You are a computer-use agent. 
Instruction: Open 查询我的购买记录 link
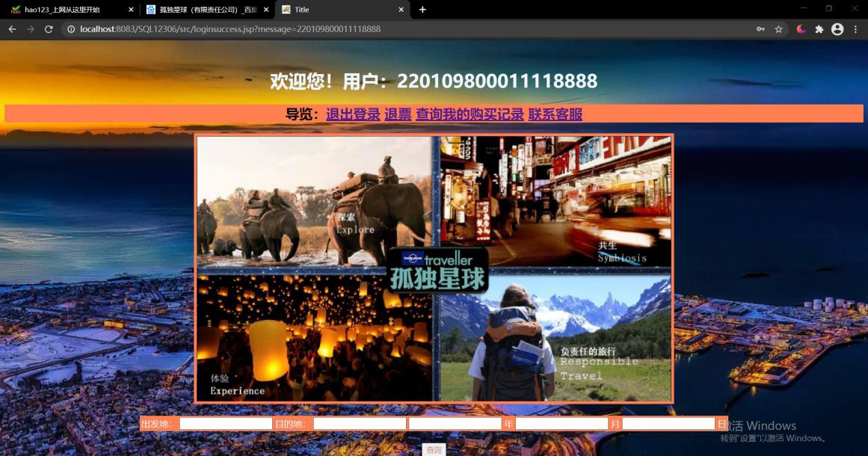(470, 114)
